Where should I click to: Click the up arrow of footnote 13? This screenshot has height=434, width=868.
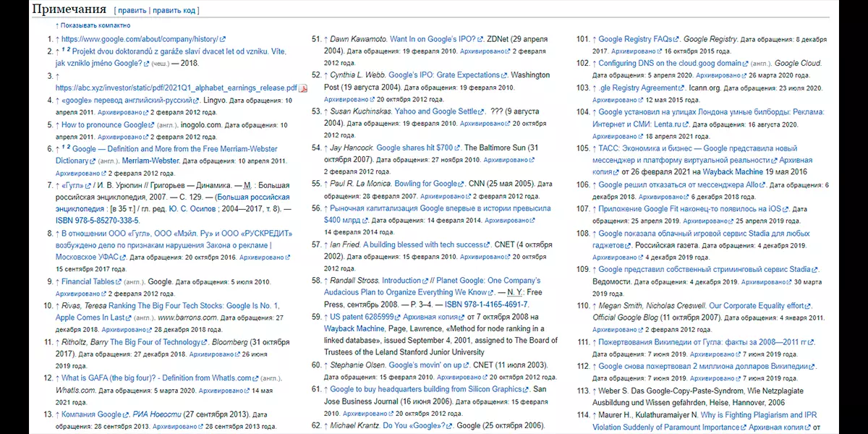coord(57,414)
